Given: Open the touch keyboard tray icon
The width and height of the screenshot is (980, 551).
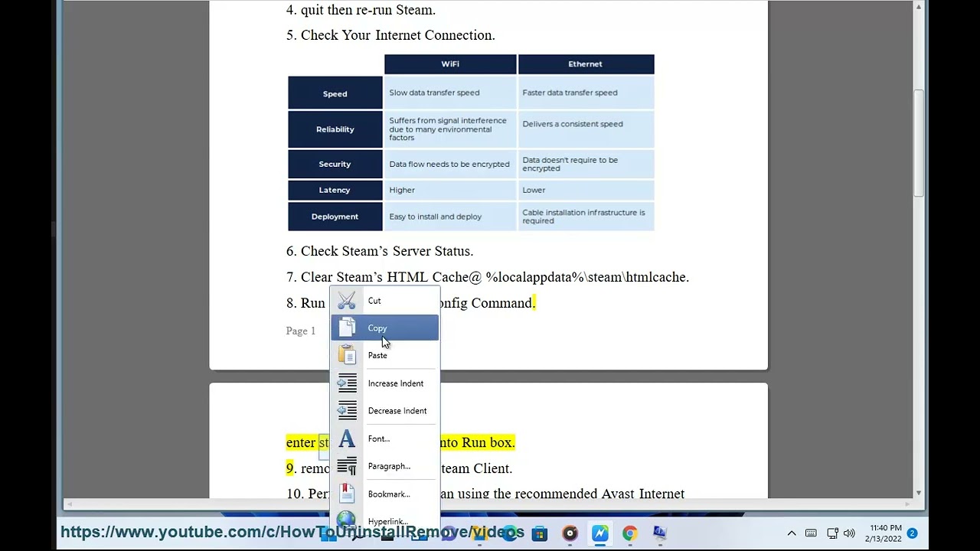Looking at the screenshot, I should click(812, 533).
